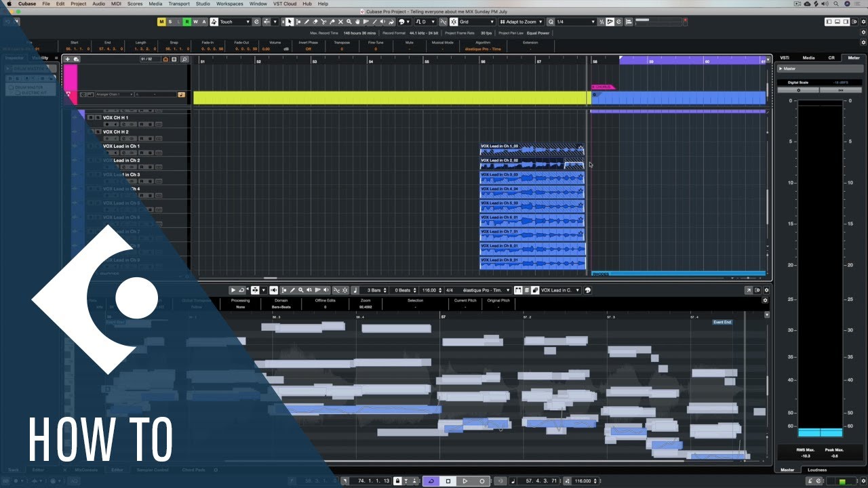Select the Split scissors tool
Image resolution: width=868 pixels, height=488 pixels.
click(x=323, y=22)
